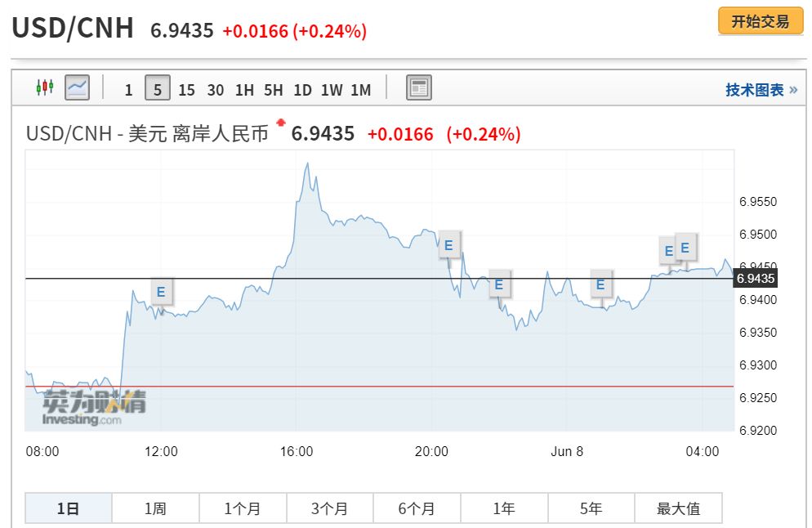Show the 最大值 time range

(678, 508)
